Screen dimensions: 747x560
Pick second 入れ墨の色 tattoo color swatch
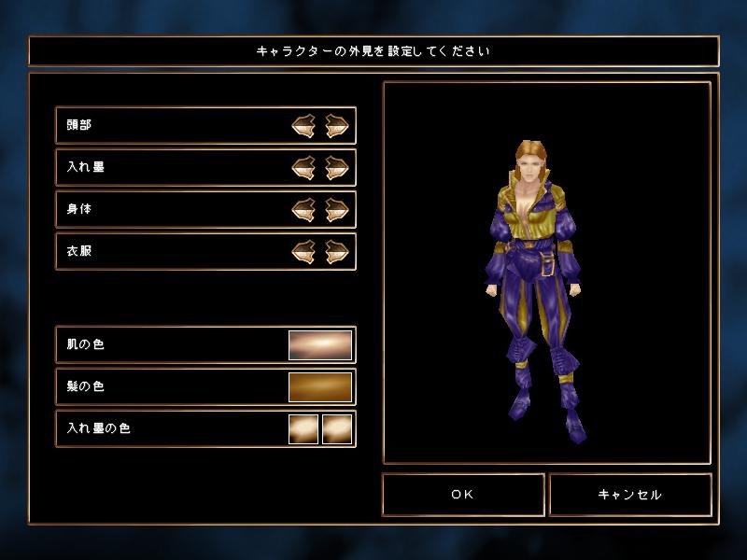coord(337,429)
